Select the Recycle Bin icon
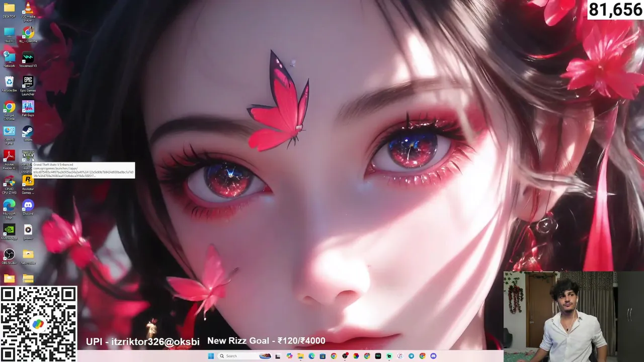 [x=9, y=84]
